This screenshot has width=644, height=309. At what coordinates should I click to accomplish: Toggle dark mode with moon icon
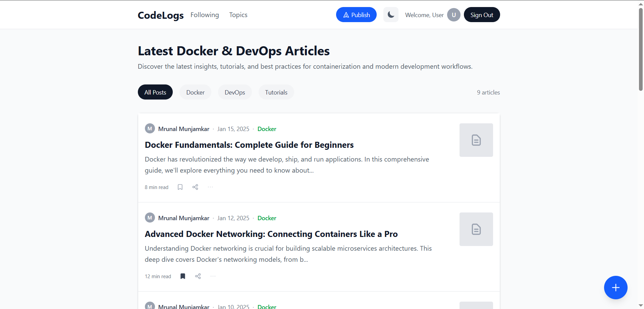click(x=391, y=15)
